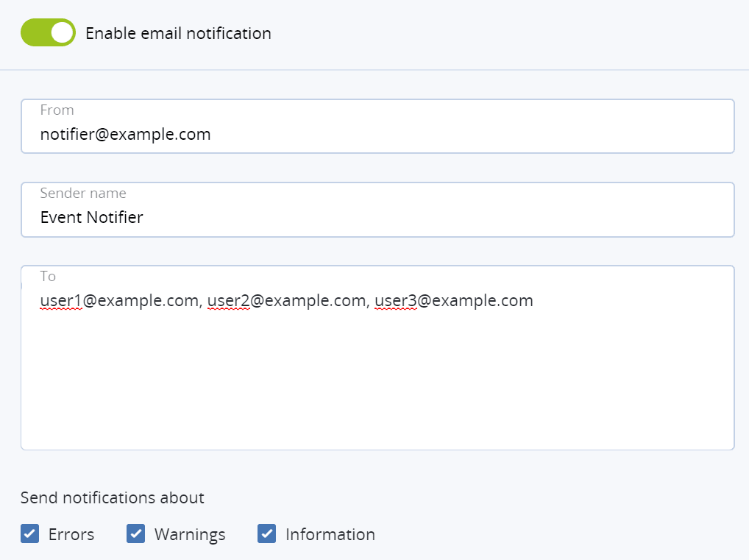The image size is (749, 560).
Task: Uncheck the Errors checkbox
Action: pos(29,534)
